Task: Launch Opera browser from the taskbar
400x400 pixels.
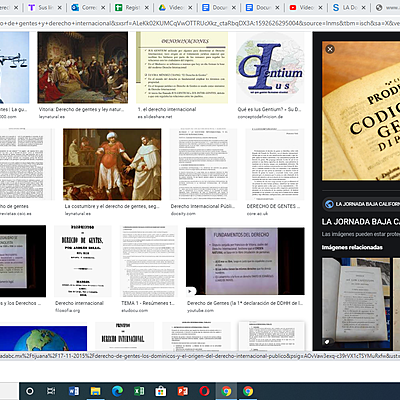Action: pyautogui.click(x=204, y=391)
